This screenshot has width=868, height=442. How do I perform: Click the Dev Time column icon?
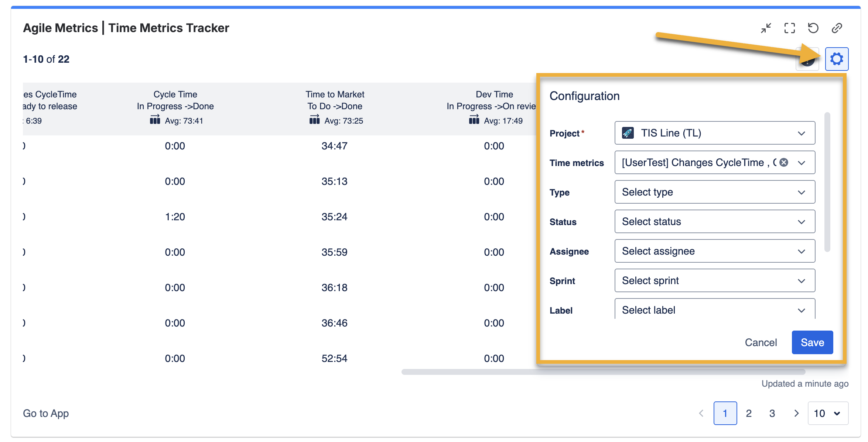pyautogui.click(x=474, y=120)
